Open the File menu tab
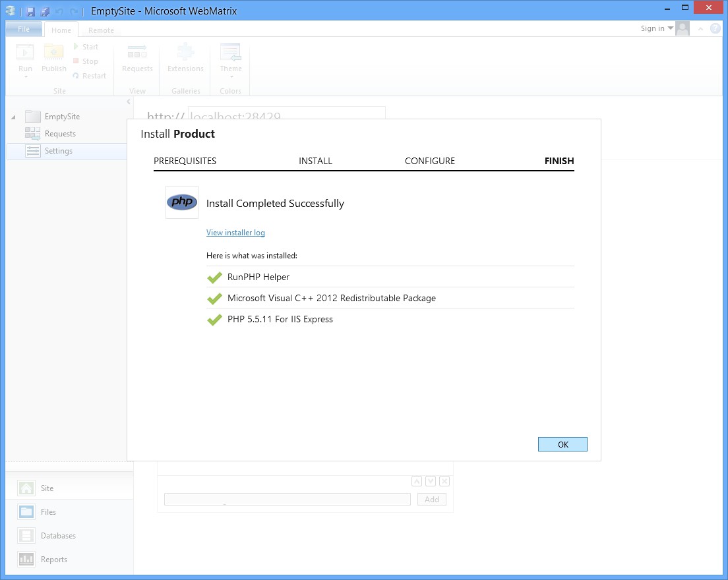 point(24,29)
